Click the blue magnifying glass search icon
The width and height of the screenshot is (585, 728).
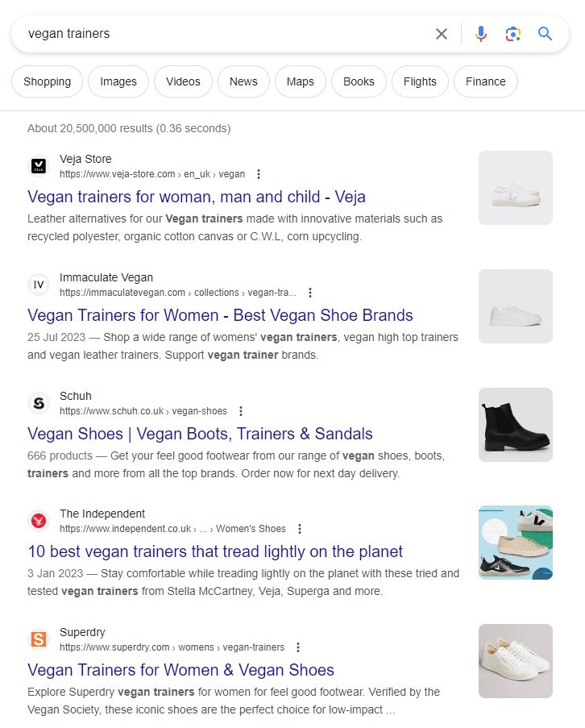(546, 34)
